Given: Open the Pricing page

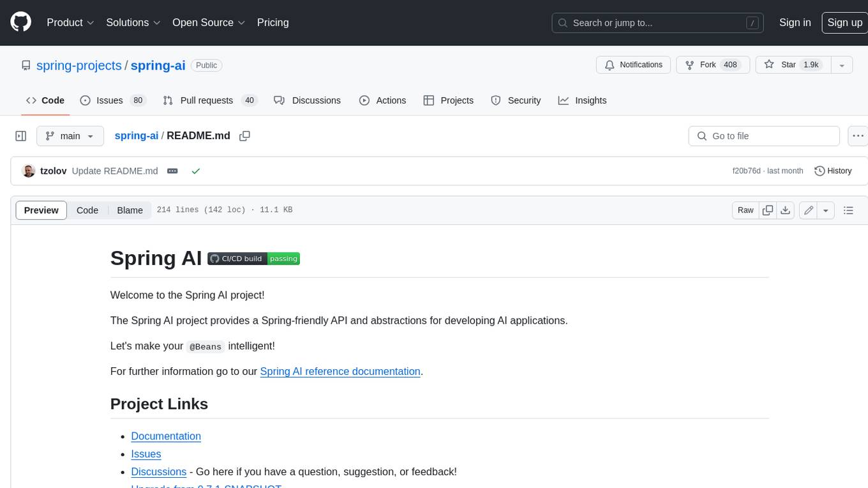Looking at the screenshot, I should click(273, 22).
